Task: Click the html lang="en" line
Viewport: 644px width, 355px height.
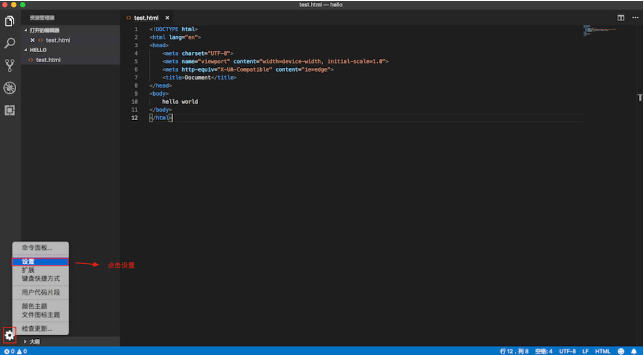Action: (x=175, y=37)
